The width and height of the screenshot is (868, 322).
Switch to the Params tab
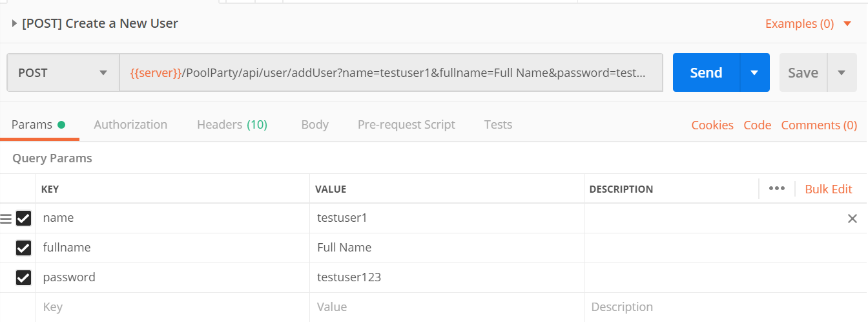38,125
